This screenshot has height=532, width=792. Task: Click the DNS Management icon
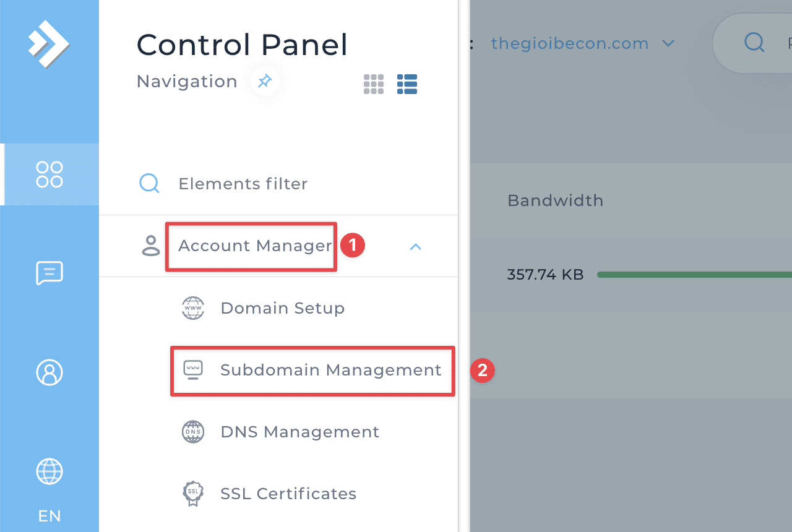tap(193, 432)
